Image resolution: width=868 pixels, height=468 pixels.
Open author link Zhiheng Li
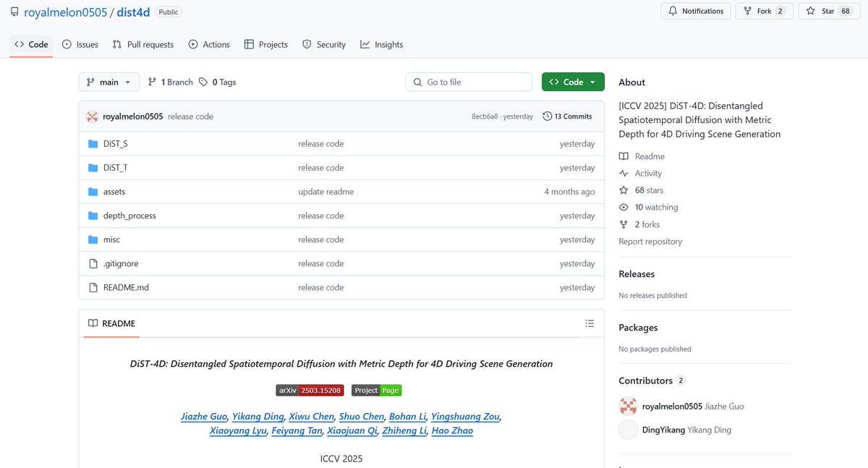[404, 430]
